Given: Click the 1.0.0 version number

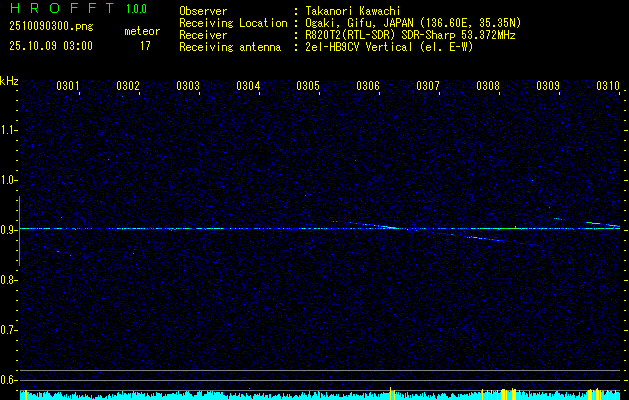Looking at the screenshot, I should tap(136, 10).
